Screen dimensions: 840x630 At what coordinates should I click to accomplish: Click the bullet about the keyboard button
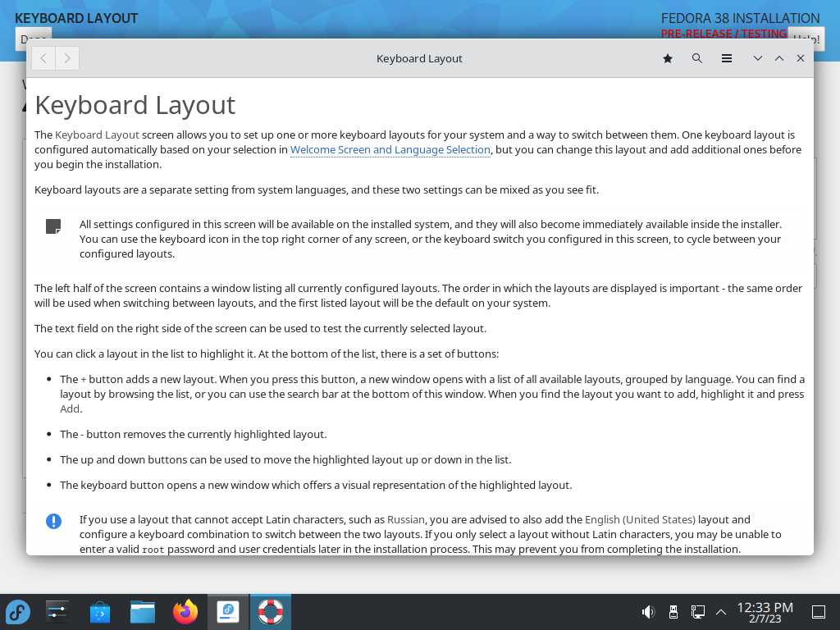pyautogui.click(x=316, y=486)
